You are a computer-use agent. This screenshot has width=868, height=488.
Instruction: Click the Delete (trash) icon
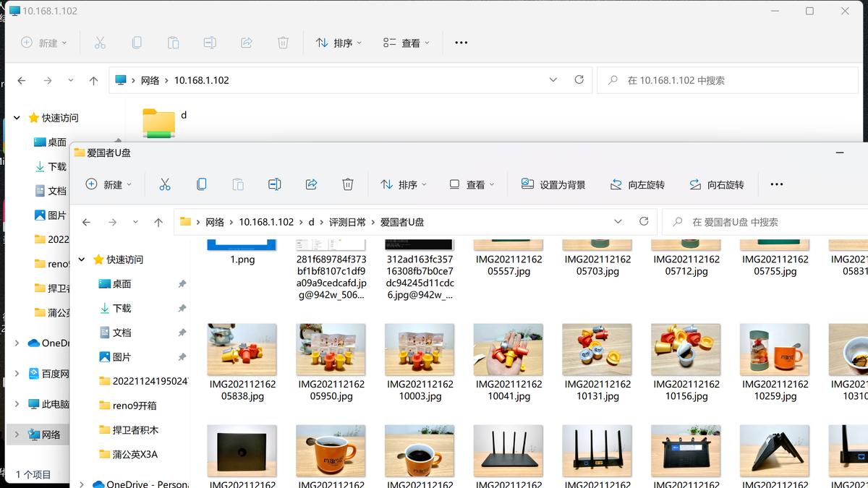click(x=348, y=184)
